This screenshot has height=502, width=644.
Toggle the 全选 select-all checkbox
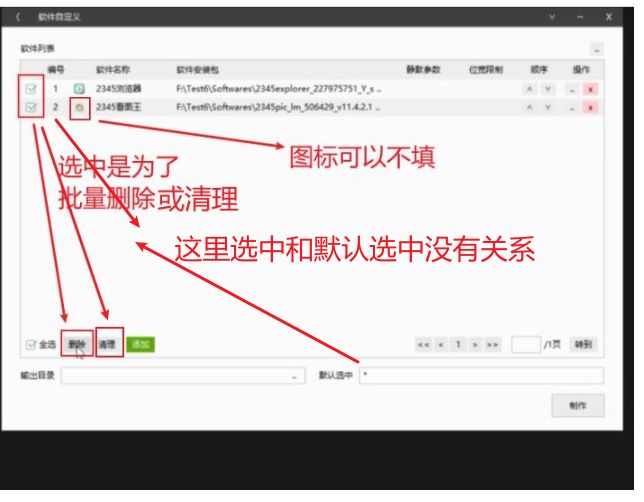point(31,345)
